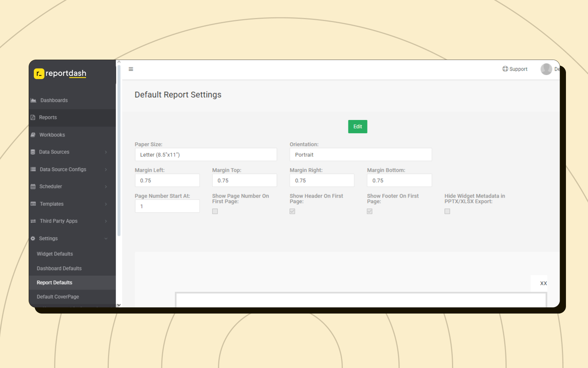The height and width of the screenshot is (368, 588).
Task: Click the XX page number placeholder in preview
Action: point(544,283)
